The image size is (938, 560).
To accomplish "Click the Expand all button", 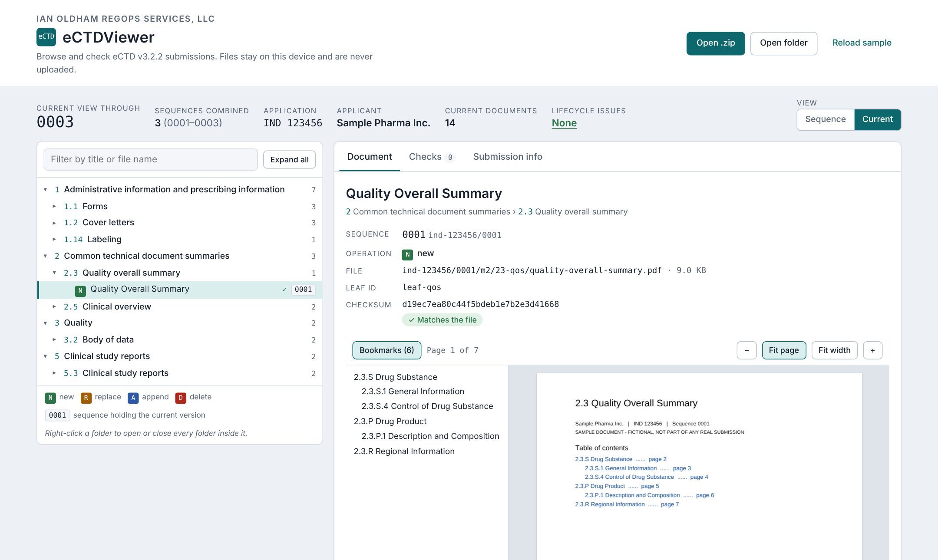I will point(289,160).
